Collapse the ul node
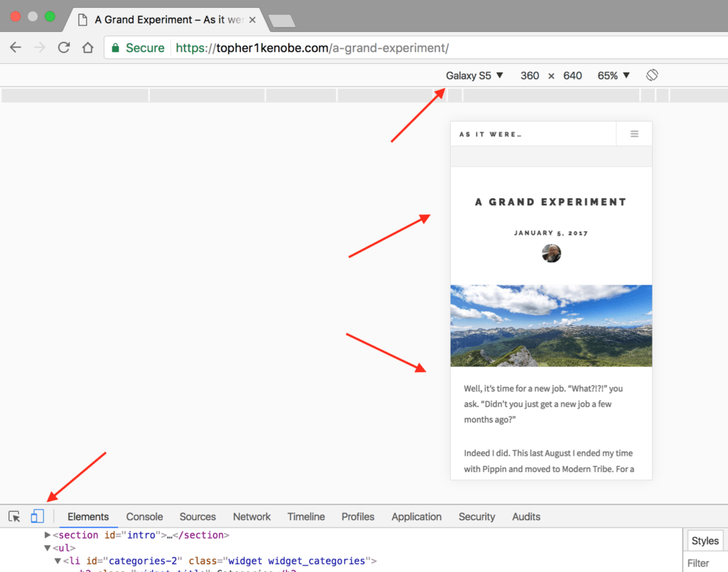The image size is (728, 572). (x=47, y=548)
